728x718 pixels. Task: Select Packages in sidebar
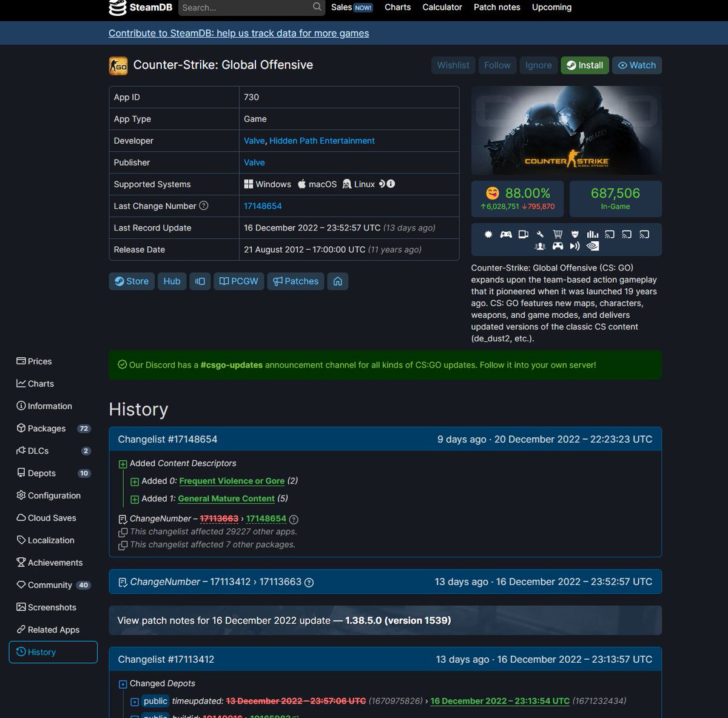tap(53, 429)
